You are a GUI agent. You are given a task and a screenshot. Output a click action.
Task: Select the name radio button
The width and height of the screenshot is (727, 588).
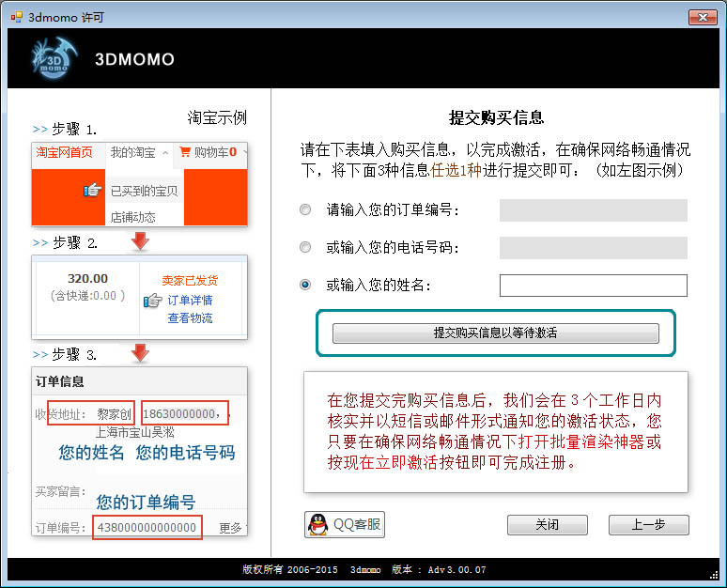click(x=305, y=285)
